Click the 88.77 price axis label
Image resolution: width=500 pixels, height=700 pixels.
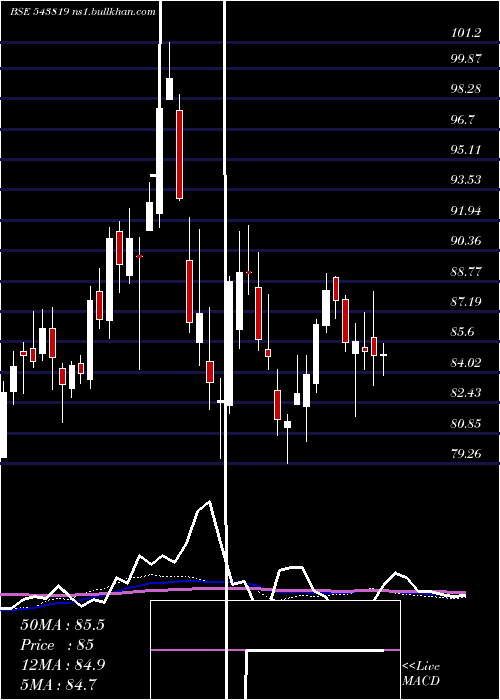(x=466, y=272)
